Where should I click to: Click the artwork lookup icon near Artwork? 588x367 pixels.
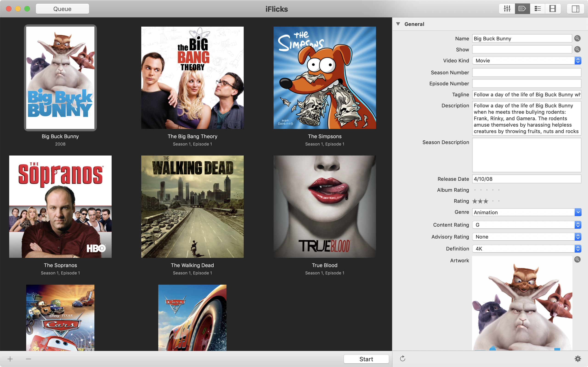(x=577, y=260)
